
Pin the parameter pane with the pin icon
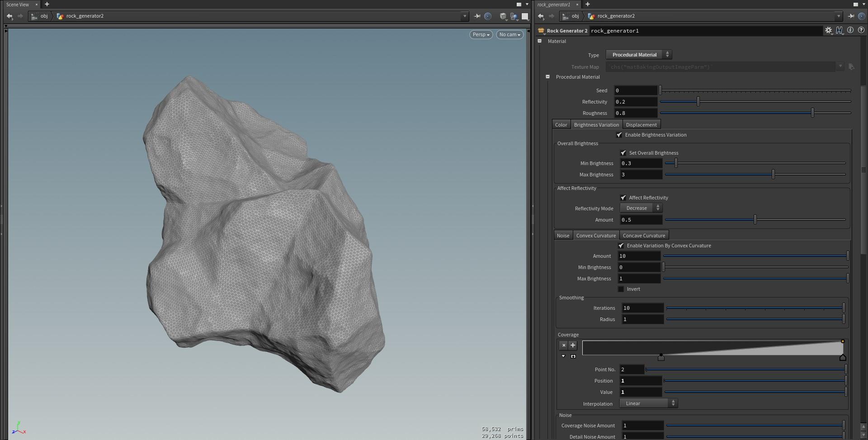pos(852,16)
